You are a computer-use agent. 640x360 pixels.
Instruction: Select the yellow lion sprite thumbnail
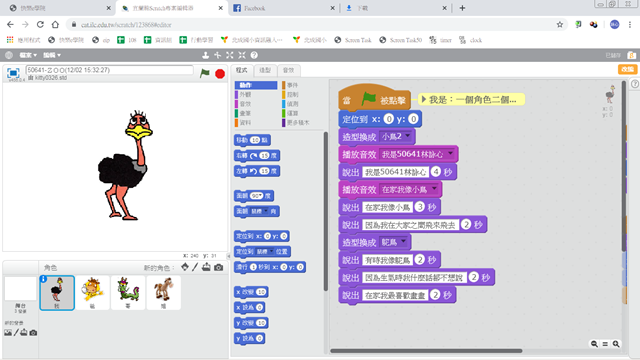point(93,292)
